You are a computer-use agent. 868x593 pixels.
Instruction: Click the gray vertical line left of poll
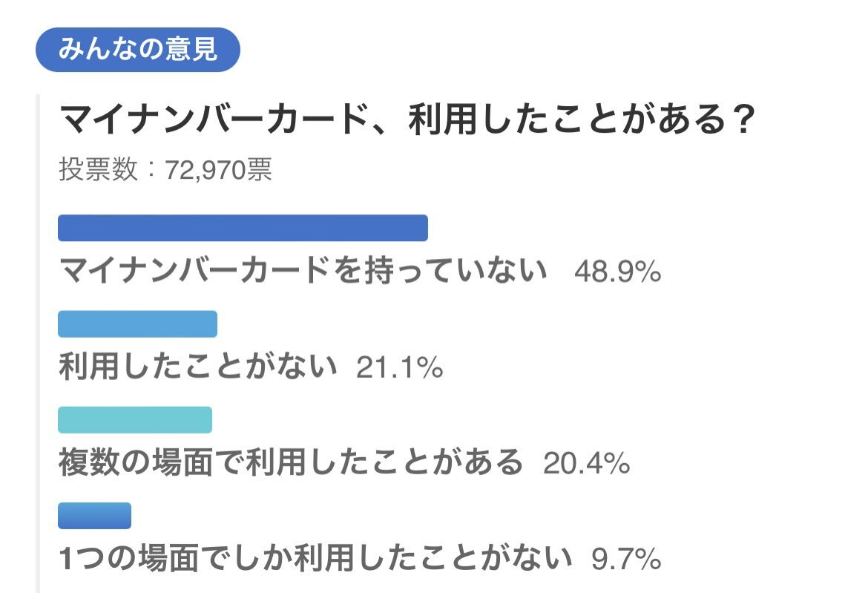click(x=38, y=344)
